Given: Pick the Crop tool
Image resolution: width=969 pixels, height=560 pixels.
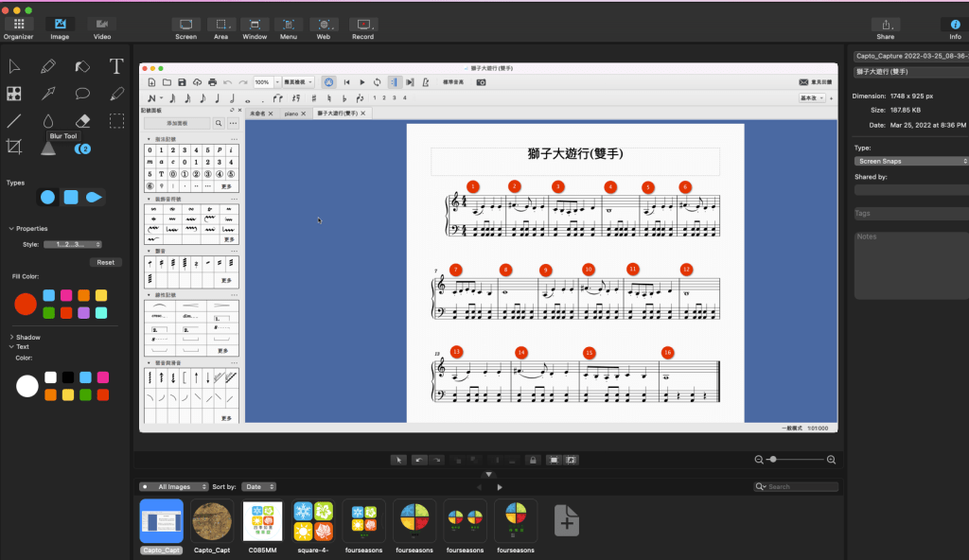Looking at the screenshot, I should coord(14,147).
